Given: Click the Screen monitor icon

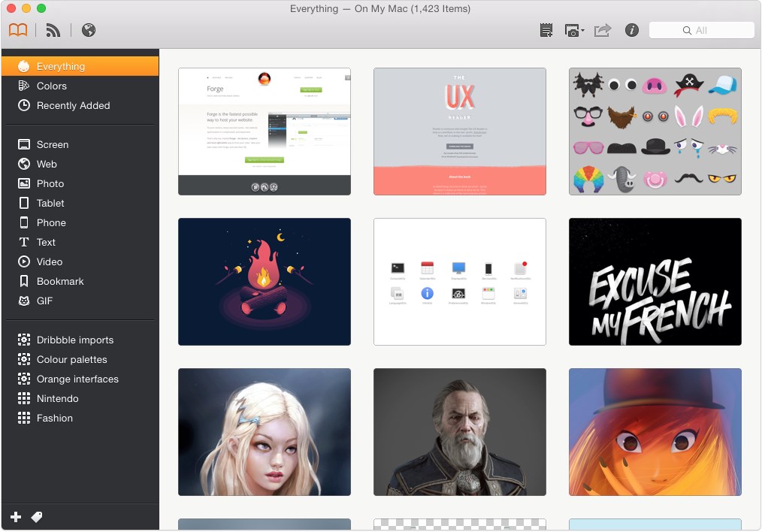Looking at the screenshot, I should tap(24, 144).
